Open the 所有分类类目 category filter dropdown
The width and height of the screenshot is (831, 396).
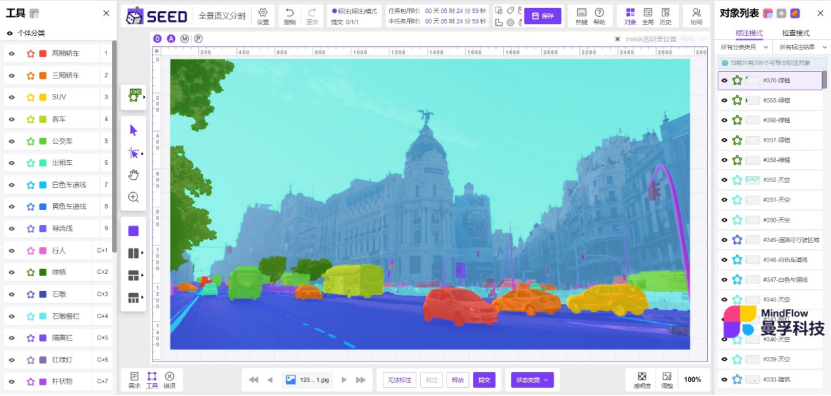[x=745, y=48]
